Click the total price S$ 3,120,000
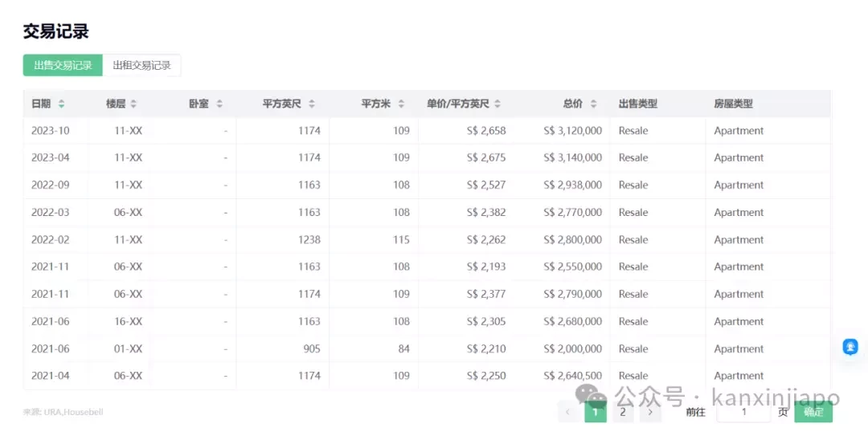868x432 pixels. 572,131
